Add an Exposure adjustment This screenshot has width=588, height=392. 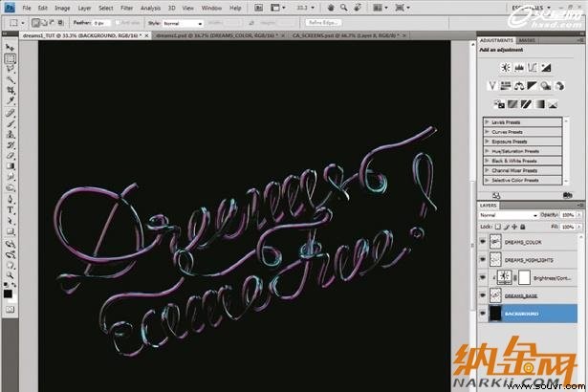[546, 68]
